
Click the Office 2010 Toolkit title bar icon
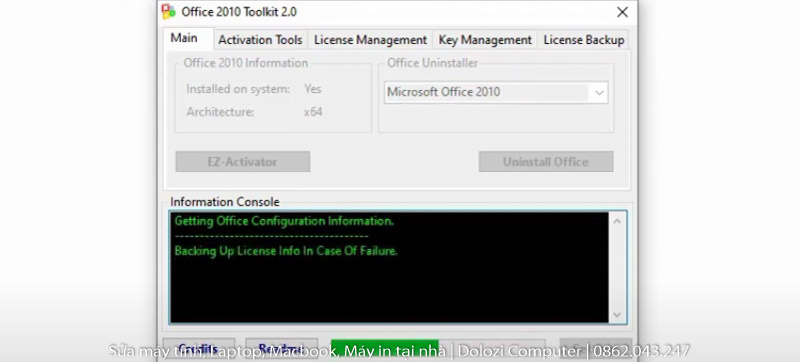point(169,12)
